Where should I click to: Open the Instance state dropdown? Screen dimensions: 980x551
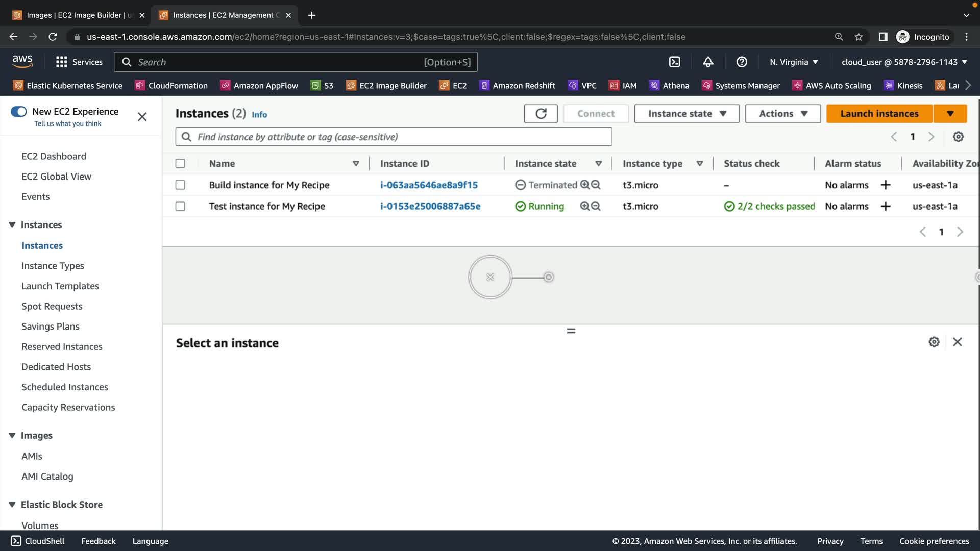[687, 114]
